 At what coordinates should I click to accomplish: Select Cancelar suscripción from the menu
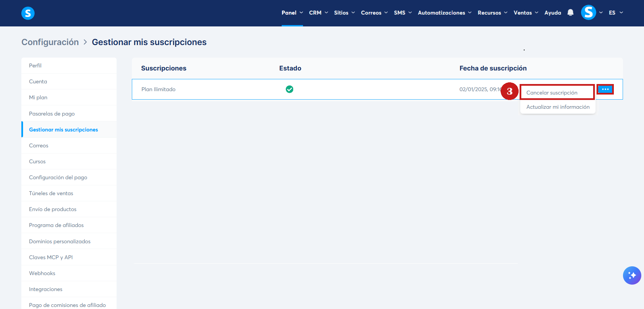558,92
